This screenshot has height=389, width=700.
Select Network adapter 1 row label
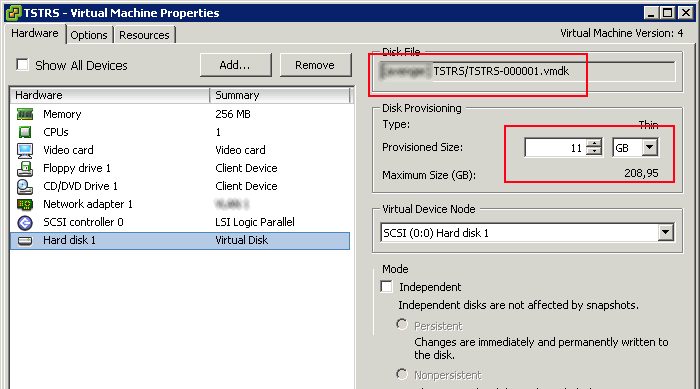coord(88,204)
